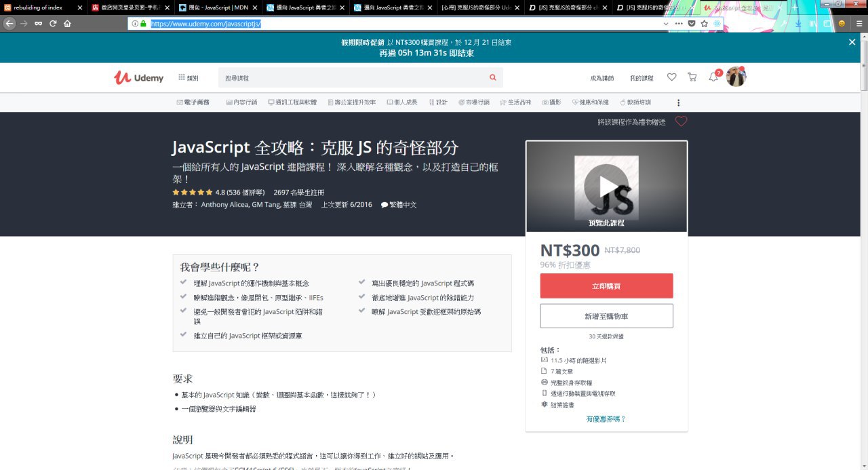Open the 類別 categories menu
The width and height of the screenshot is (868, 470).
(188, 78)
